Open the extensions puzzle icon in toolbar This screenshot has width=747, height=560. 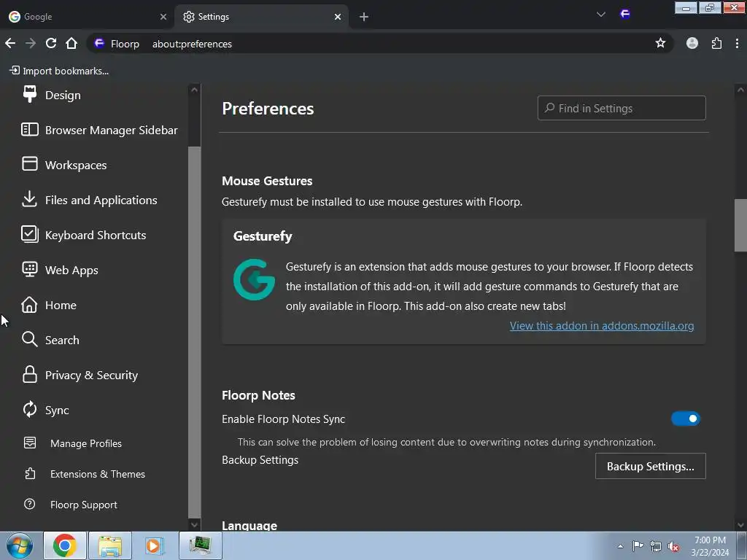coord(716,43)
